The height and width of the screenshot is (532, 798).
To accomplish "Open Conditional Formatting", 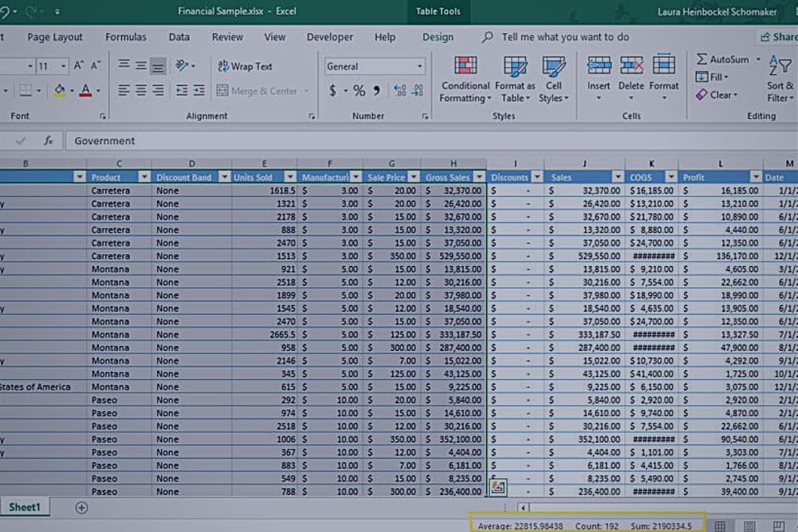I will coord(465,80).
